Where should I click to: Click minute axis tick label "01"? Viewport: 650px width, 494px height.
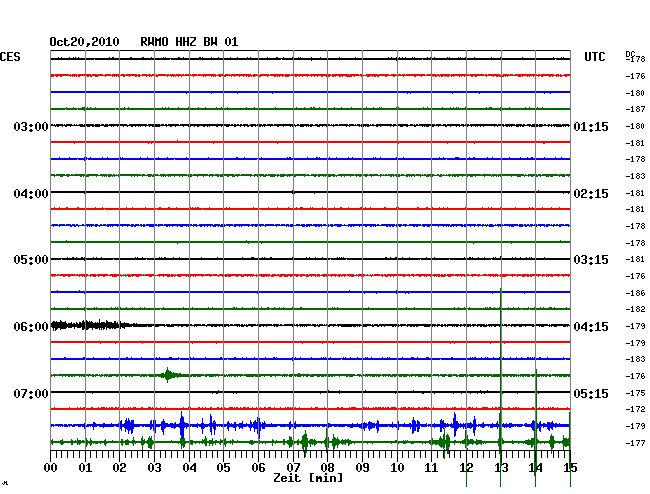[85, 468]
